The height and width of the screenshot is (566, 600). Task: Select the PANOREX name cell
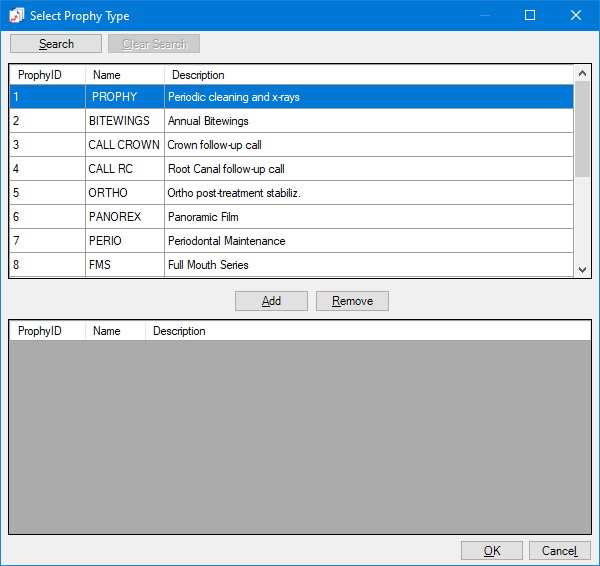(x=125, y=217)
